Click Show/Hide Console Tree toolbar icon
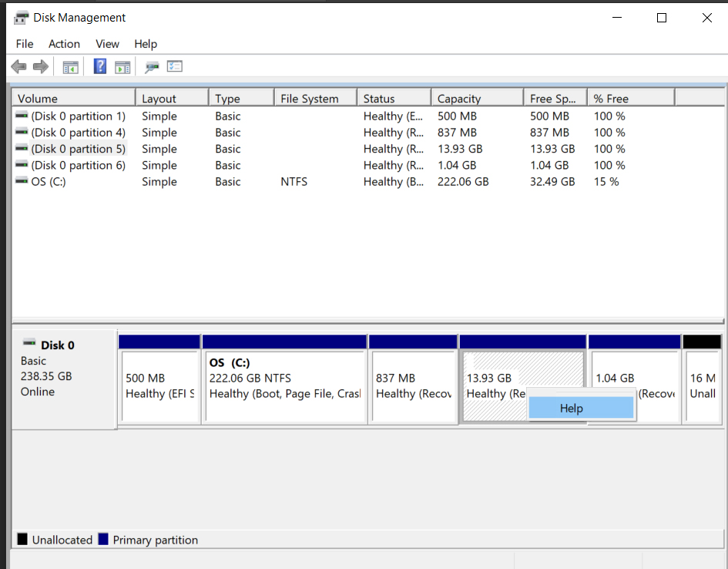This screenshot has width=728, height=569. pos(71,67)
